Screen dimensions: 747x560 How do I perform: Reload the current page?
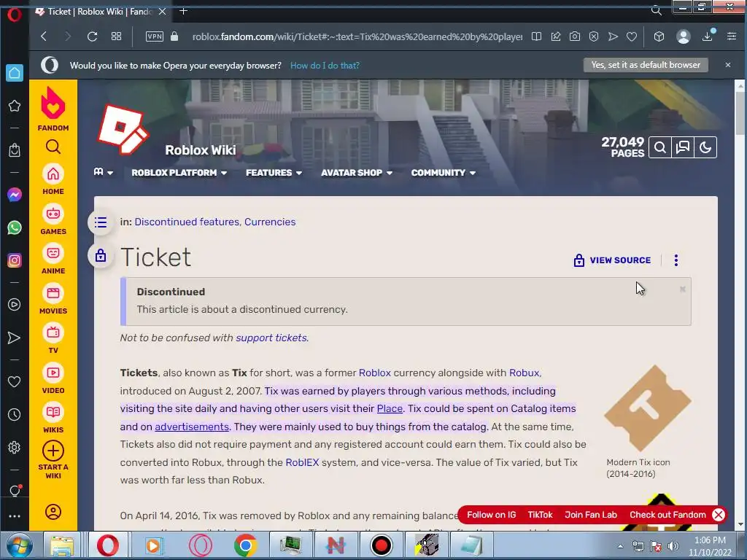92,36
